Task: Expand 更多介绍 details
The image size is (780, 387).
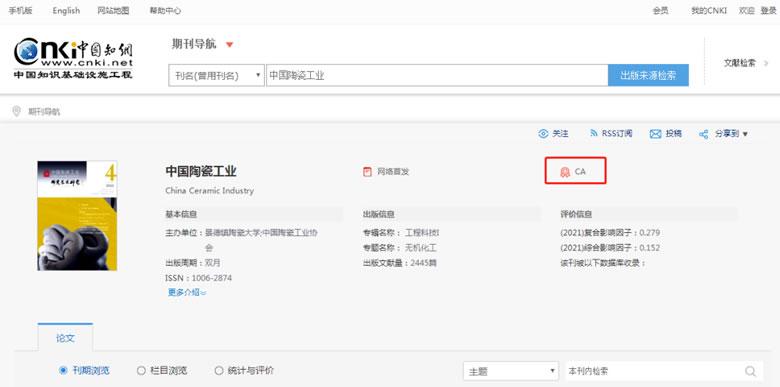Action: [x=187, y=293]
